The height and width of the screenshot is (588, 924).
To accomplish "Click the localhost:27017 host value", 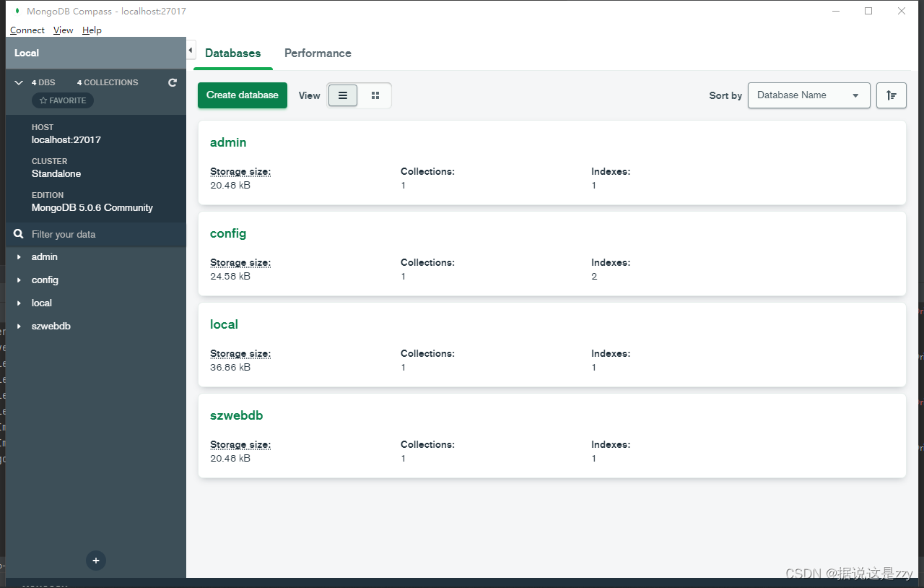I will point(66,139).
